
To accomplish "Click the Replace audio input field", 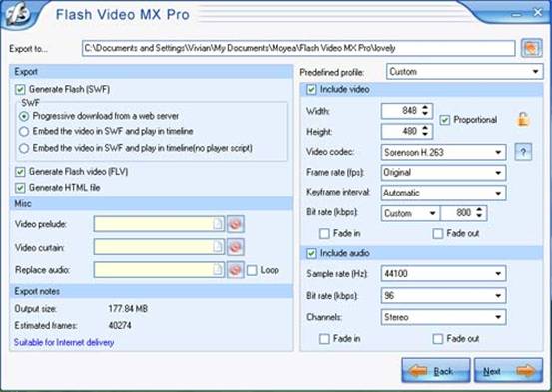I will pyautogui.click(x=159, y=270).
